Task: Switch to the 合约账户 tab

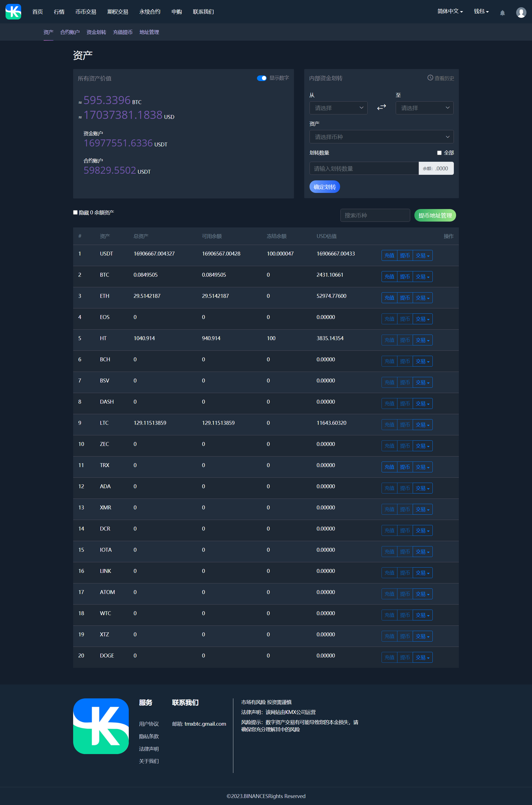Action: pyautogui.click(x=70, y=32)
